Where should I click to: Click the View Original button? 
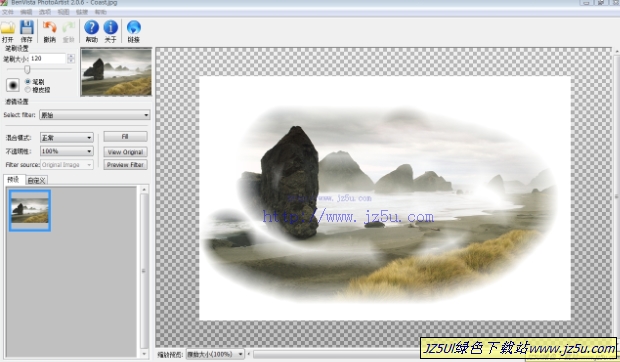(x=125, y=152)
